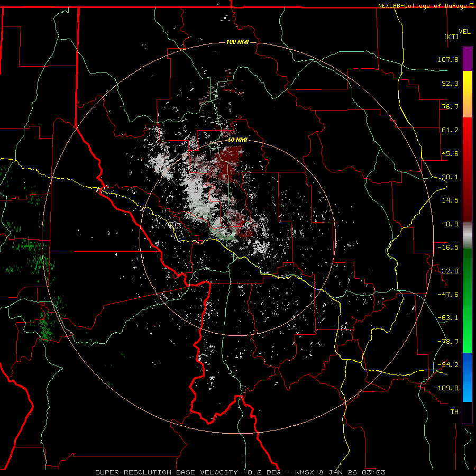The width and height of the screenshot is (476, 476).
Task: Click the [KT] units label
Action: (x=452, y=36)
